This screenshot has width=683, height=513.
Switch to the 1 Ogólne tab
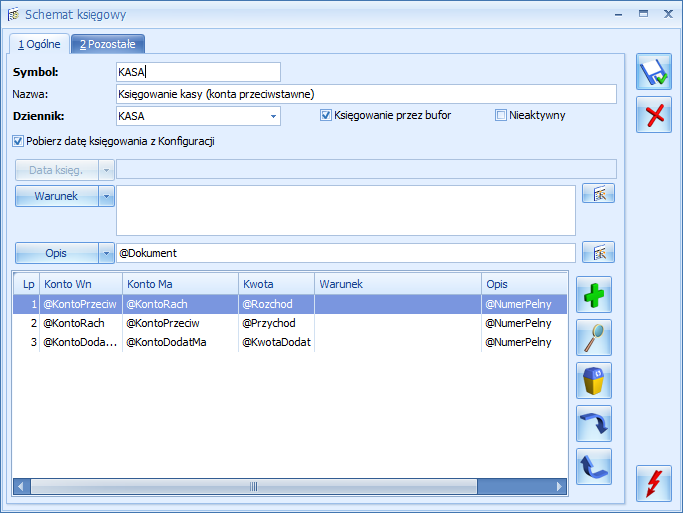tap(39, 44)
